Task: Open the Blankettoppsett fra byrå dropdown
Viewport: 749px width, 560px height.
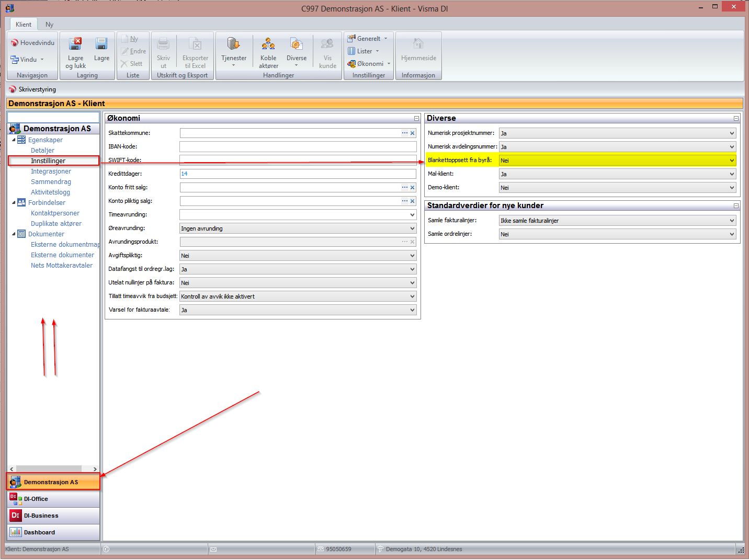Action: tap(732, 161)
